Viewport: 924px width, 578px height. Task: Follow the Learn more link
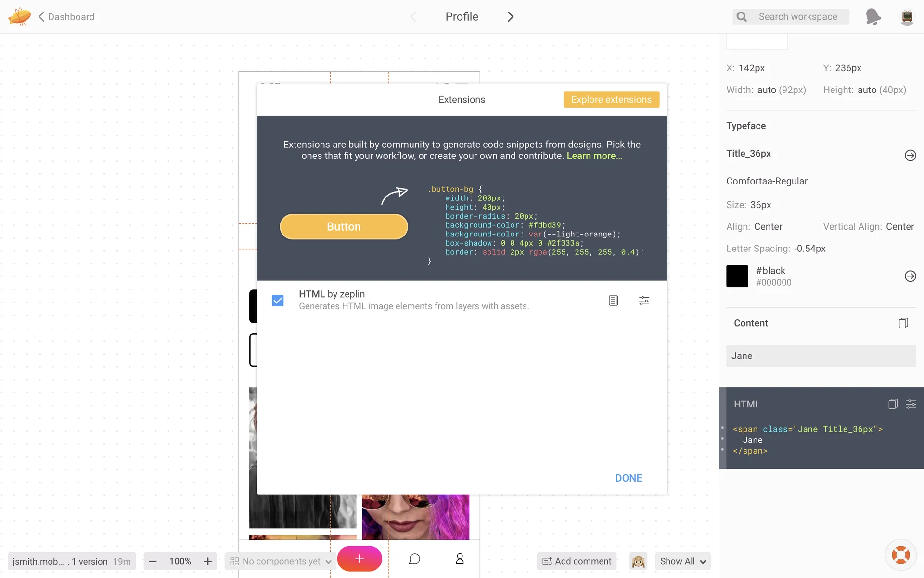coord(594,156)
